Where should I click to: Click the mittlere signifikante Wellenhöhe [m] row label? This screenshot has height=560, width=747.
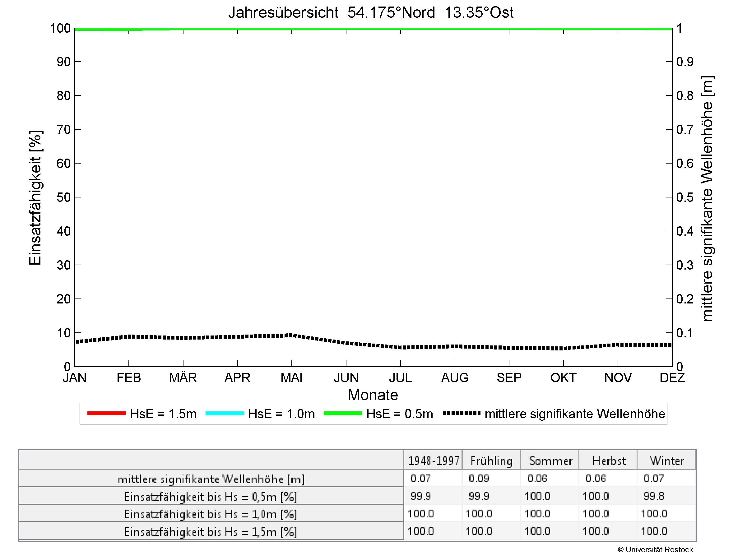tap(211, 479)
